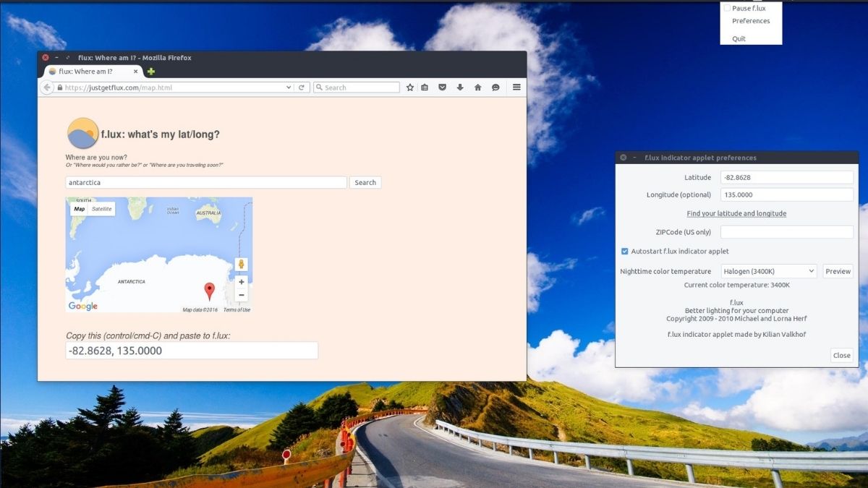Go back in Firefox history
This screenshot has width=868, height=488.
47,87
